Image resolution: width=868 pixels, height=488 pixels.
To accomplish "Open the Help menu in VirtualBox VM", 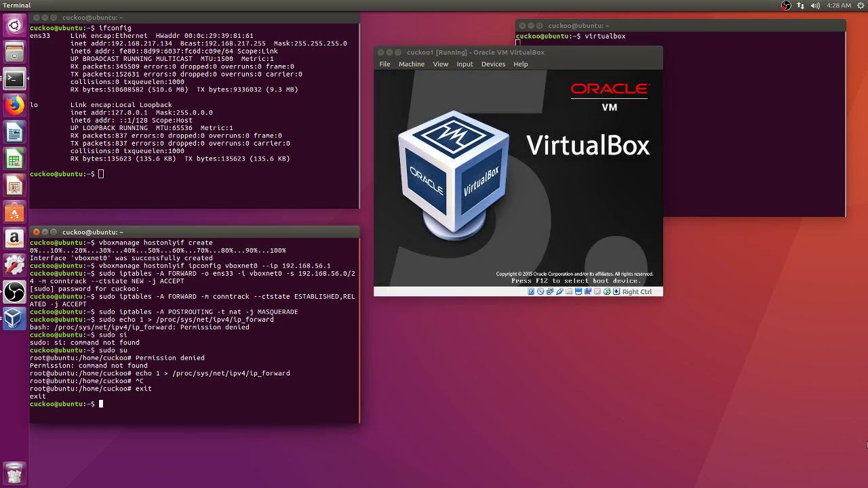I will point(521,64).
